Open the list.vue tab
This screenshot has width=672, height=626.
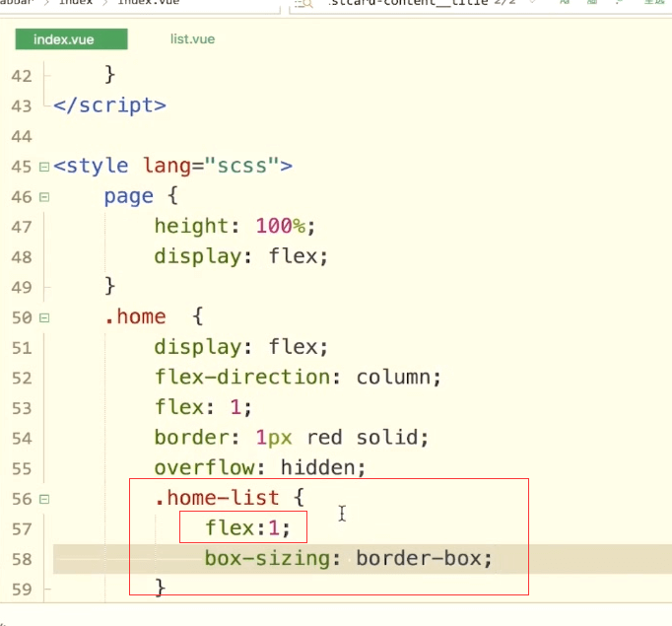[192, 39]
